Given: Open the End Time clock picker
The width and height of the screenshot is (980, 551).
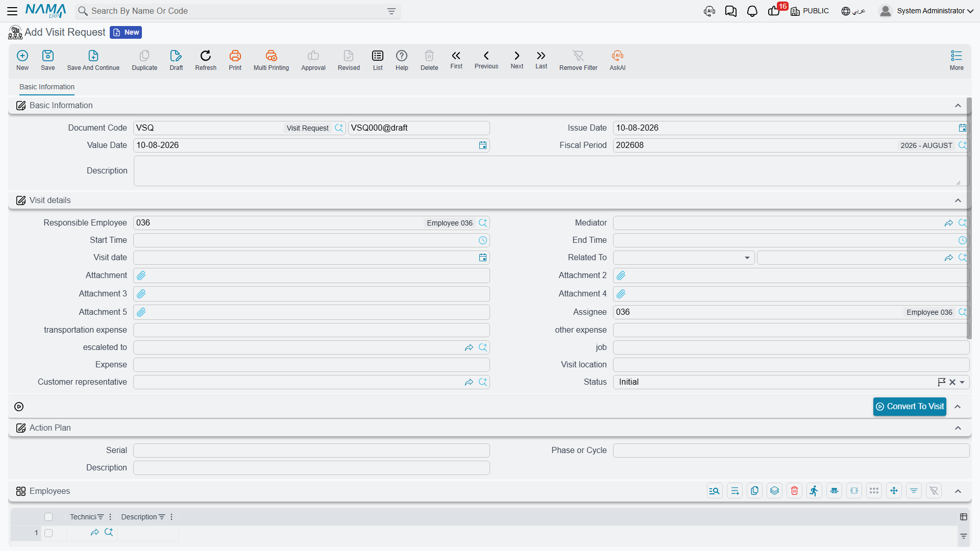Looking at the screenshot, I should click(x=962, y=240).
